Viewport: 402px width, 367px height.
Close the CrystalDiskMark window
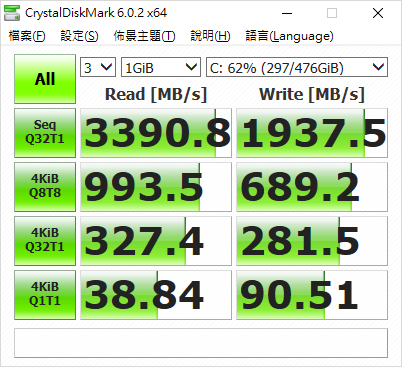click(378, 13)
